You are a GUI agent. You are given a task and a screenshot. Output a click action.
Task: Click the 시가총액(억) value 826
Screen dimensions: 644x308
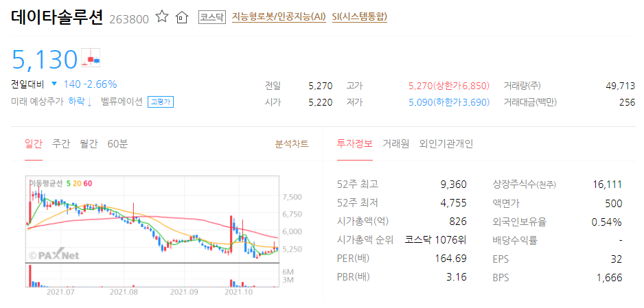(x=459, y=222)
